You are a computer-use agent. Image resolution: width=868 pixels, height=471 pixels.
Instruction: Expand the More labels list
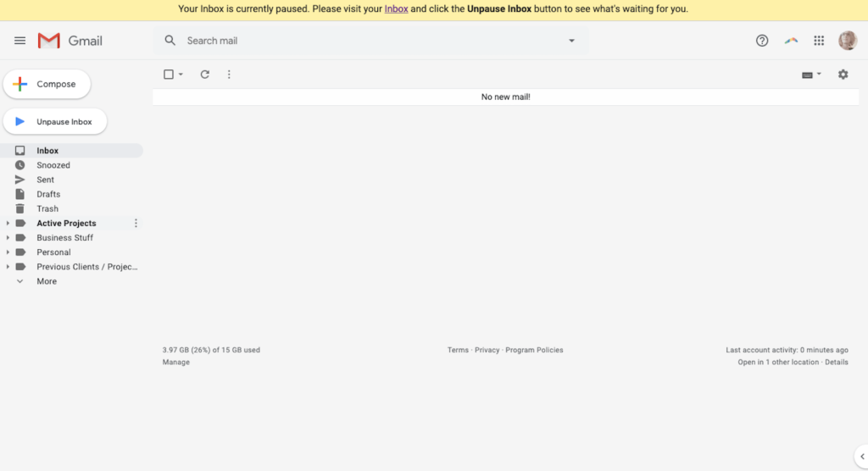(47, 281)
